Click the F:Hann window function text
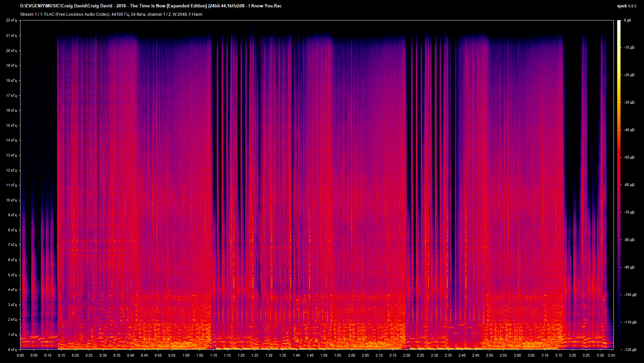The height and width of the screenshot is (363, 644). [x=196, y=14]
